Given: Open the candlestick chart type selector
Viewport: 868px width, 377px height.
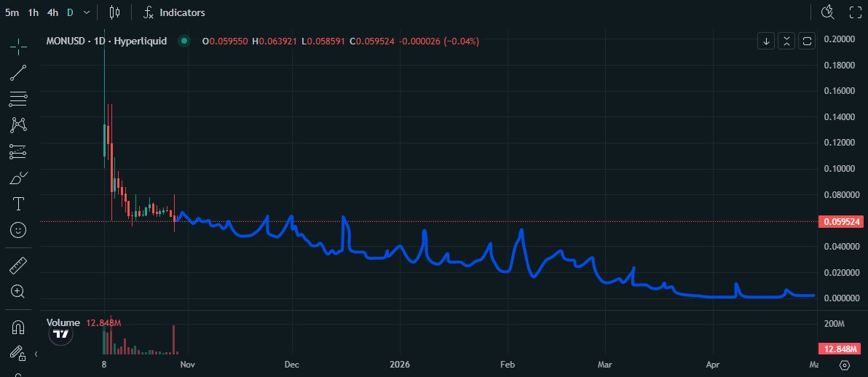Looking at the screenshot, I should click(114, 12).
